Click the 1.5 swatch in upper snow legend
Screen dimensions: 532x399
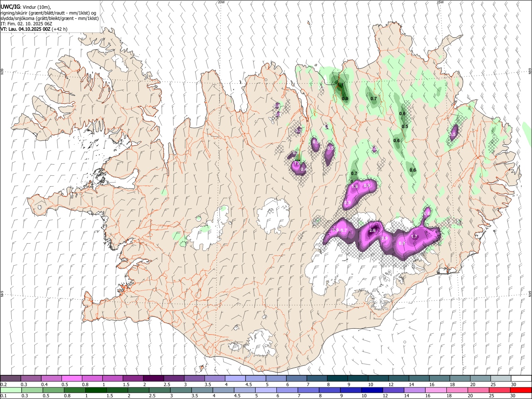coord(133,379)
